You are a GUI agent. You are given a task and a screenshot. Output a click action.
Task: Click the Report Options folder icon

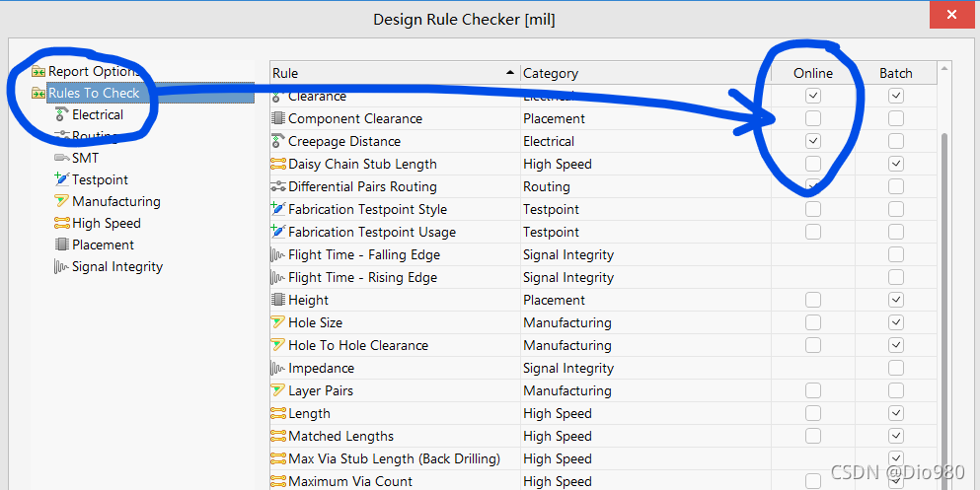38,72
